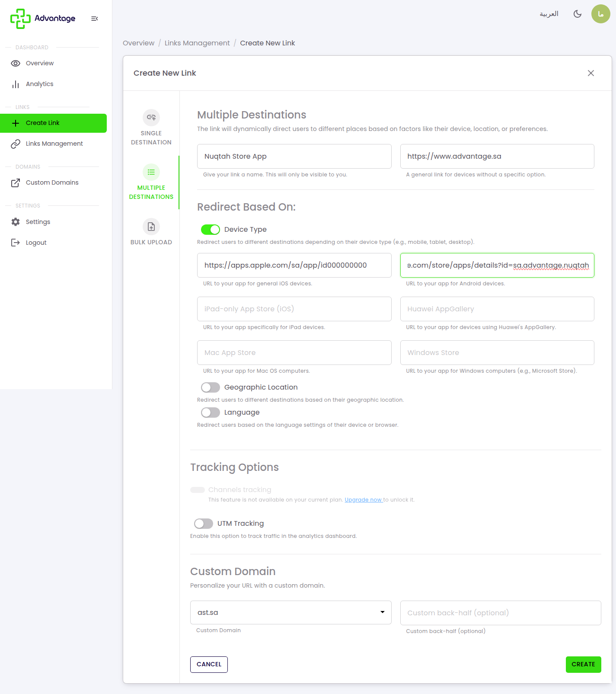Click the Android store URL field

pos(497,265)
